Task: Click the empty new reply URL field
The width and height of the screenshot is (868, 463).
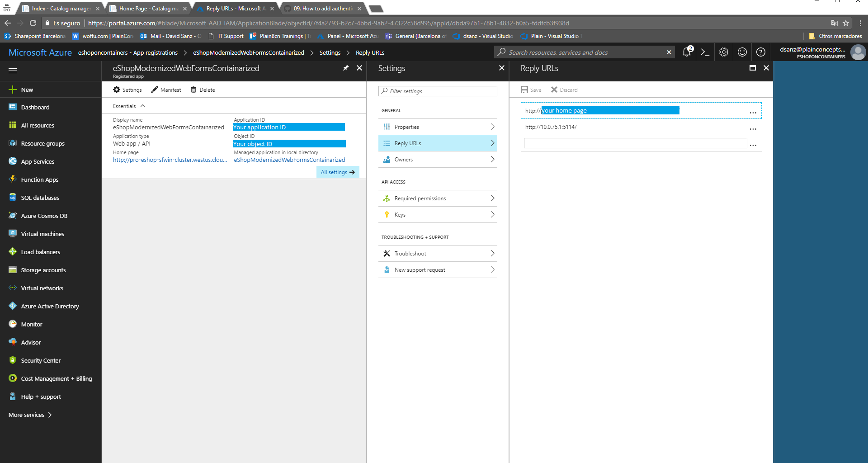Action: pos(635,143)
